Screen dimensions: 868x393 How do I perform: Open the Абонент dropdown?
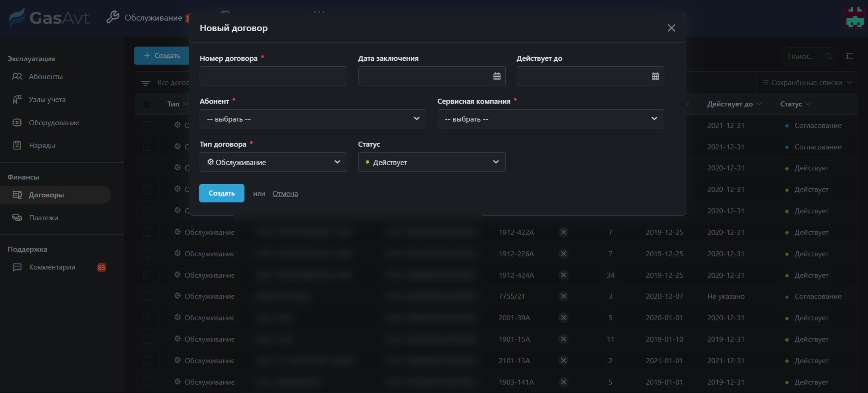click(313, 119)
